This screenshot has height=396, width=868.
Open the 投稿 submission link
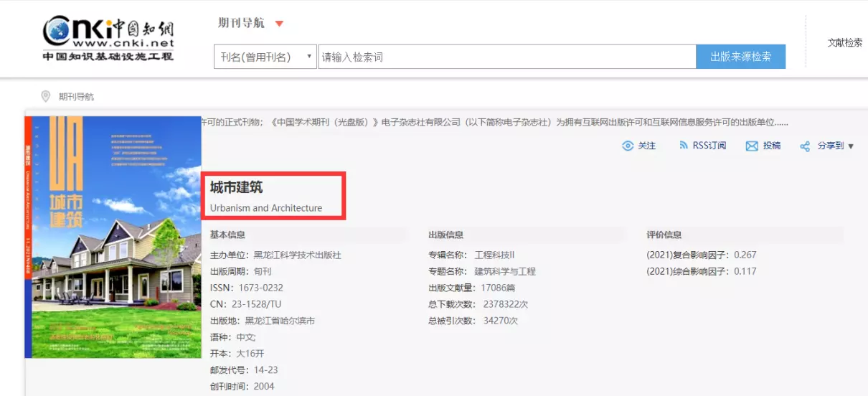[772, 146]
